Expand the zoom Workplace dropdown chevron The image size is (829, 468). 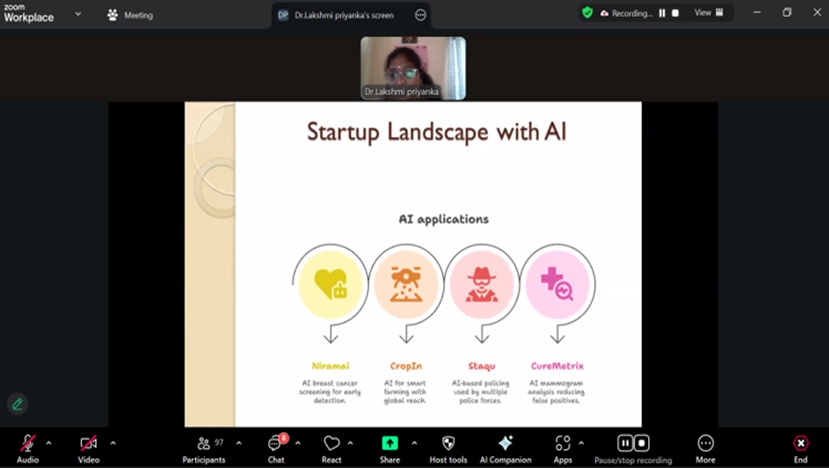[79, 15]
